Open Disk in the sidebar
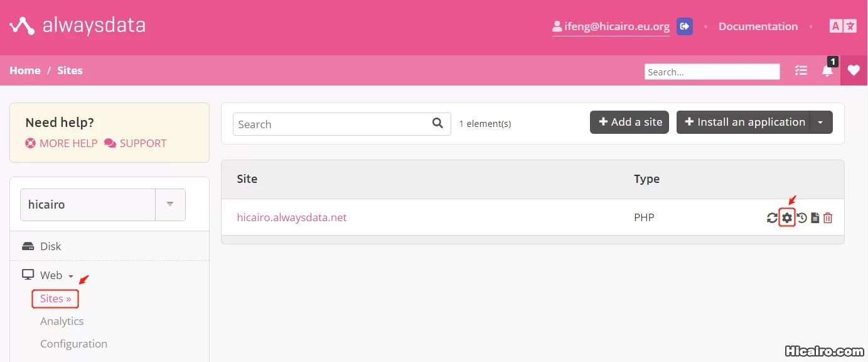Screen dimensions: 868x362 50,246
